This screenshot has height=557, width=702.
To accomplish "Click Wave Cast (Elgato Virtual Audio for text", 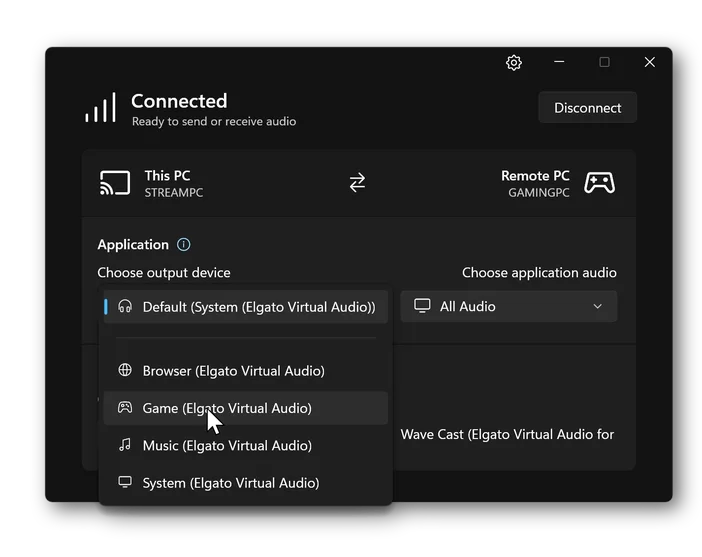I will tap(507, 434).
